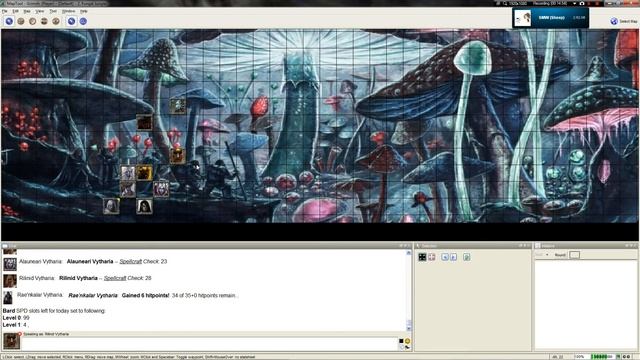This screenshot has width=640, height=360.
Task: Open the black chat color swatch
Action: 401,341
